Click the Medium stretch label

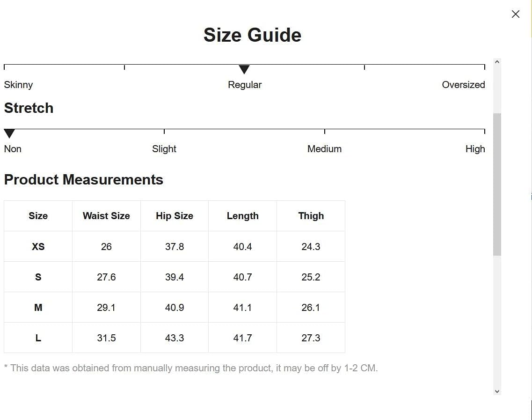[324, 149]
